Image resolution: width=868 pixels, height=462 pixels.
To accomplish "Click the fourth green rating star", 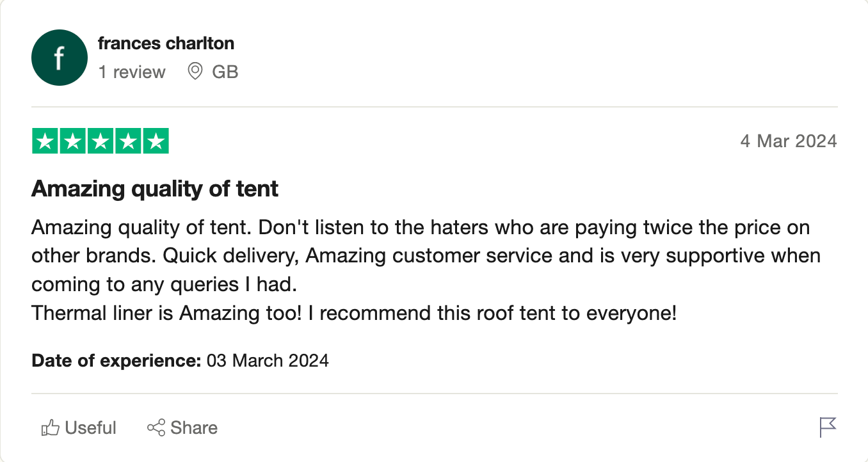I will coord(128,141).
